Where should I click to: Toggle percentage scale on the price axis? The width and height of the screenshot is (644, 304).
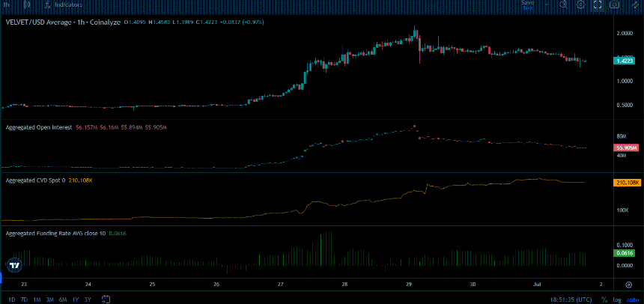pos(604,300)
